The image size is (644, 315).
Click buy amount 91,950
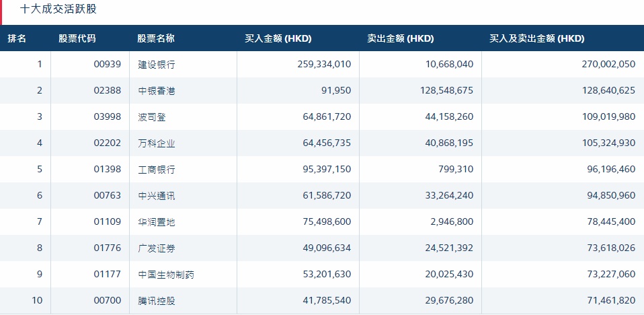[336, 91]
